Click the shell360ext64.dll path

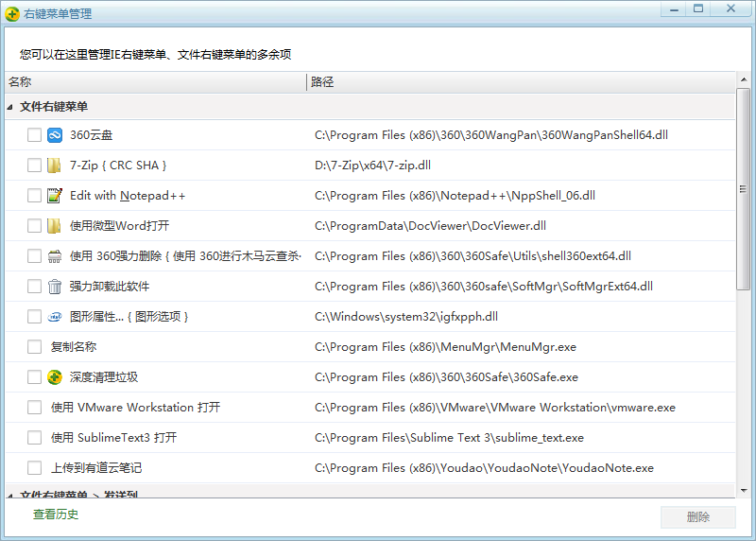pyautogui.click(x=473, y=256)
